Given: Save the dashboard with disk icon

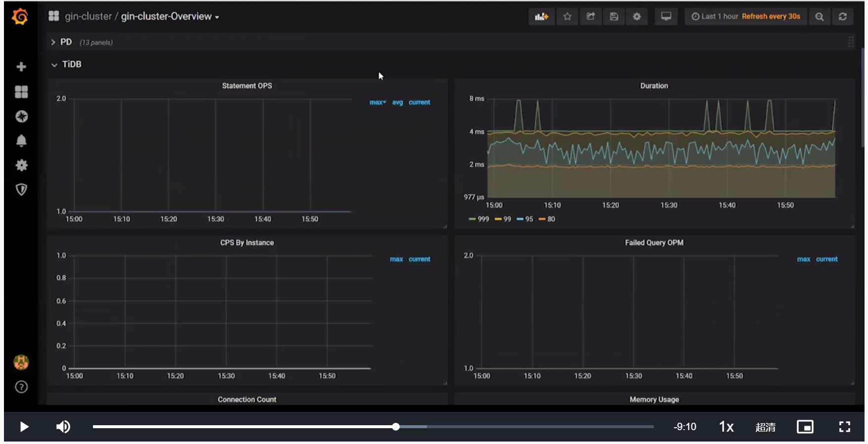Looking at the screenshot, I should (614, 17).
